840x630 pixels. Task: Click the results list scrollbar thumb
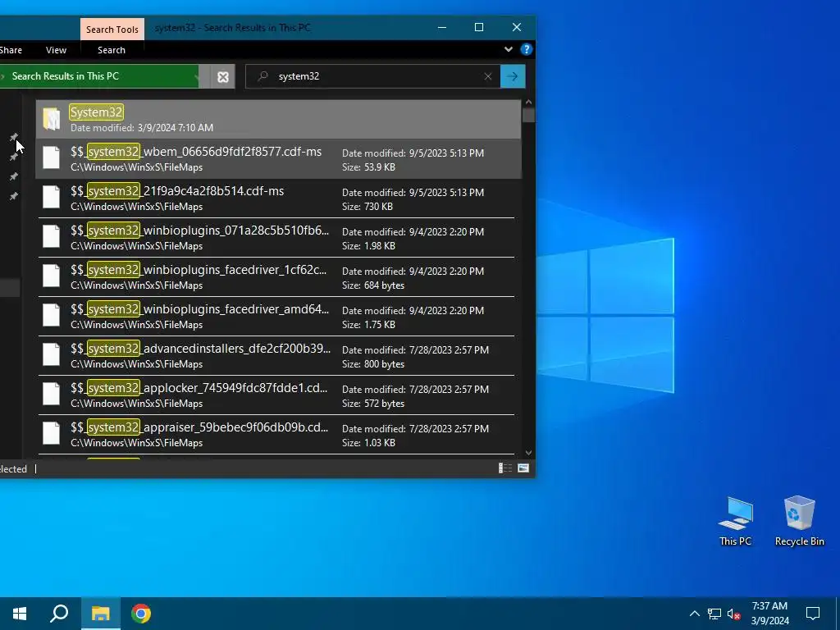pyautogui.click(x=529, y=115)
